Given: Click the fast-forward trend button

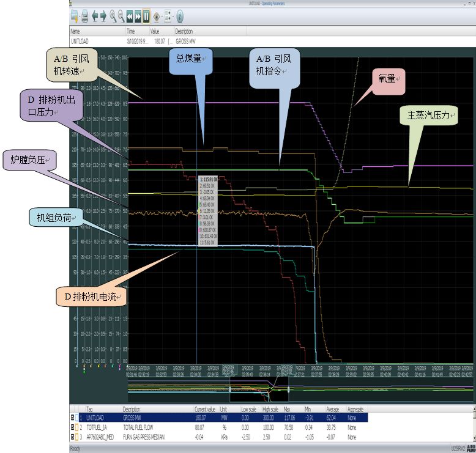Looking at the screenshot, I should 138,17.
